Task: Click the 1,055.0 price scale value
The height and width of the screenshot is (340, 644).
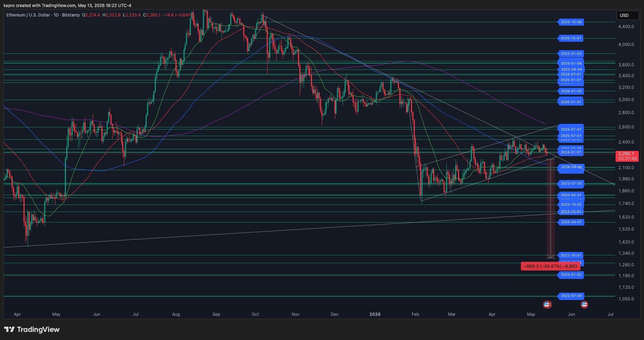Action: tap(626, 299)
